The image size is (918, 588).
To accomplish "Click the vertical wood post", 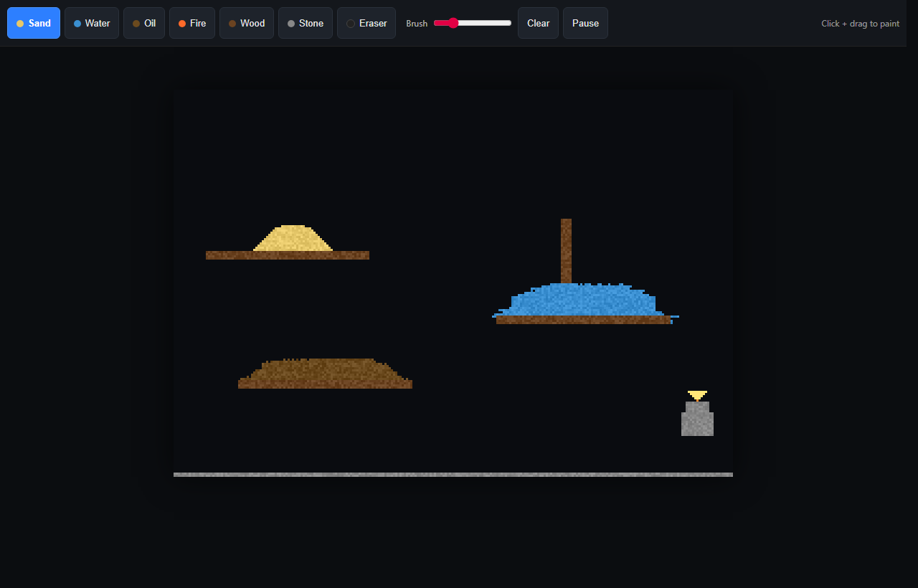I will click(x=566, y=251).
